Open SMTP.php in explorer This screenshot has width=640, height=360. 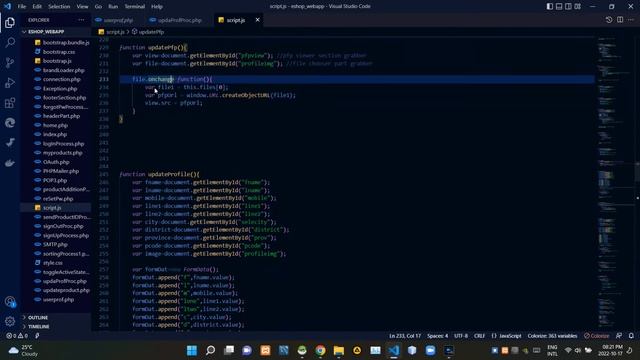pos(55,244)
